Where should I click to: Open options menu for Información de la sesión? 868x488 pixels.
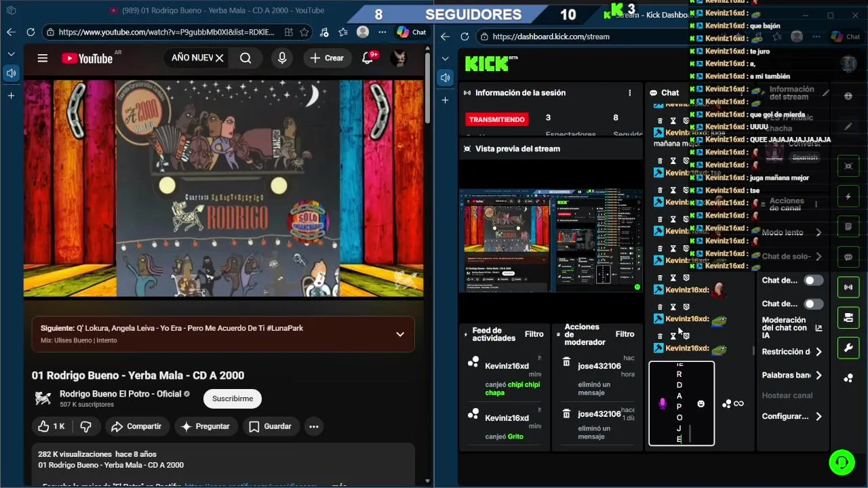coord(630,93)
